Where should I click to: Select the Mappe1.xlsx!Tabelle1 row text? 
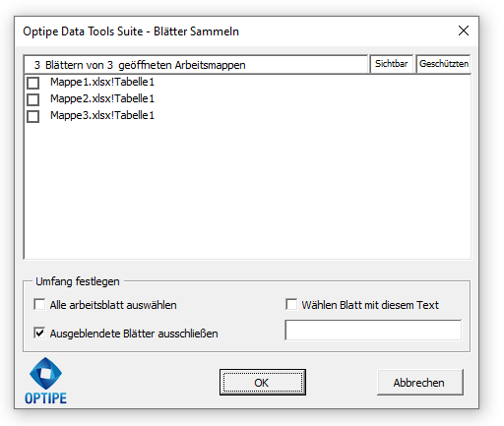pos(102,82)
